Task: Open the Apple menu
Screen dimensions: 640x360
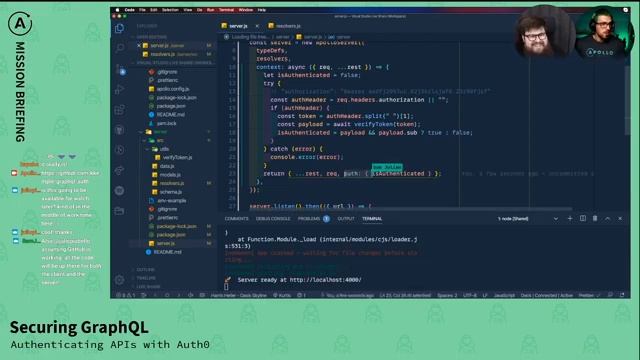Action: coord(118,10)
